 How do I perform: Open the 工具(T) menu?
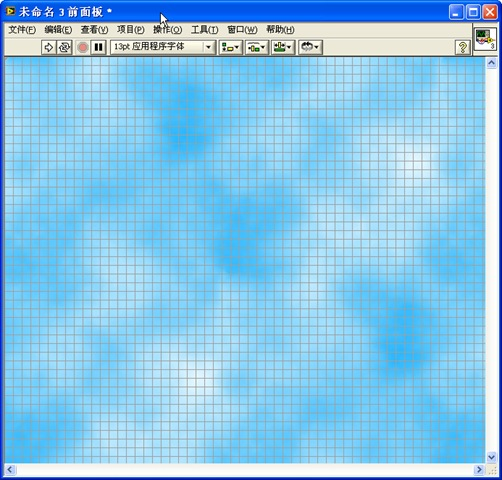click(205, 30)
